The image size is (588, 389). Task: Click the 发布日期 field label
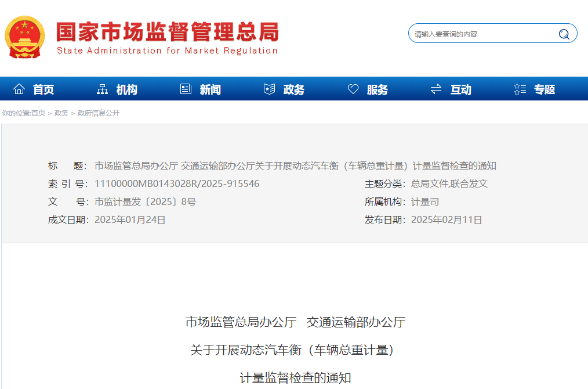pos(385,219)
